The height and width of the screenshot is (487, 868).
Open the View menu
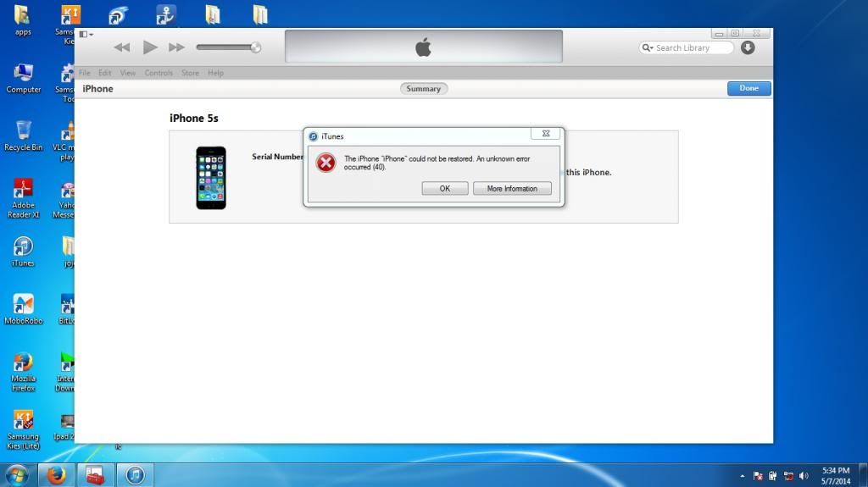127,73
